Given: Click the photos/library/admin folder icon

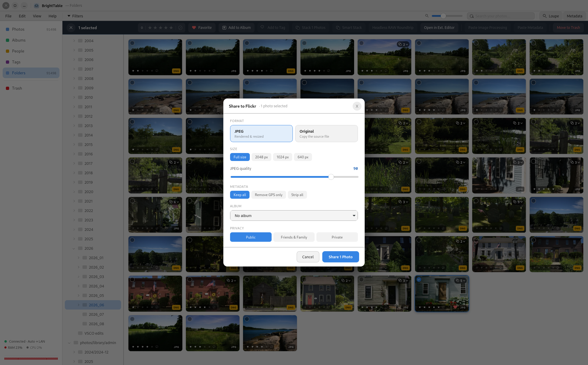Looking at the screenshot, I should click(x=76, y=343).
